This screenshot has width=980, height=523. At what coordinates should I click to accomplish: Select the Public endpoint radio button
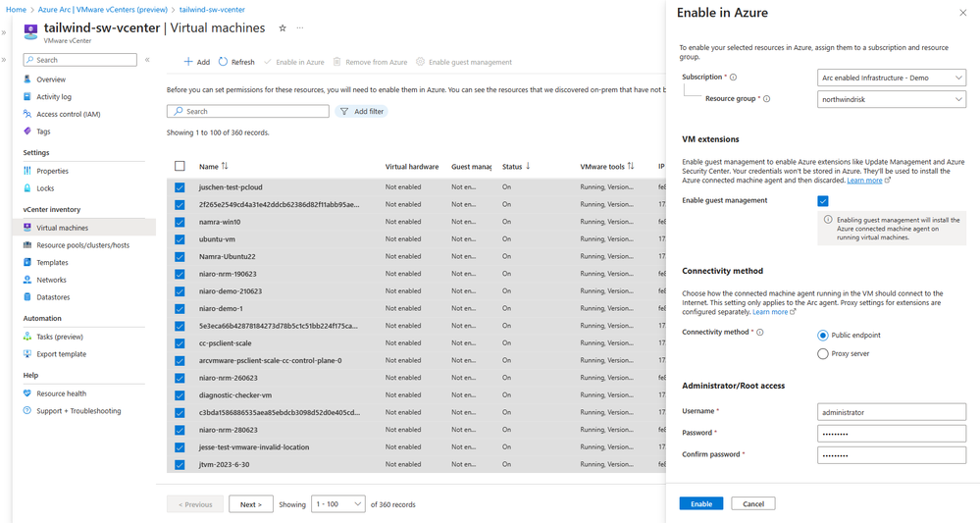[x=823, y=336]
